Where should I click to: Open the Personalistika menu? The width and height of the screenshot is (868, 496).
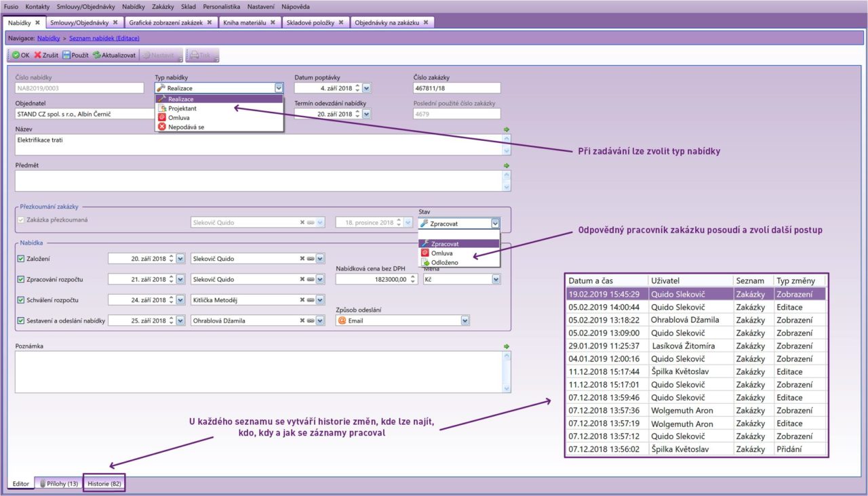[222, 6]
